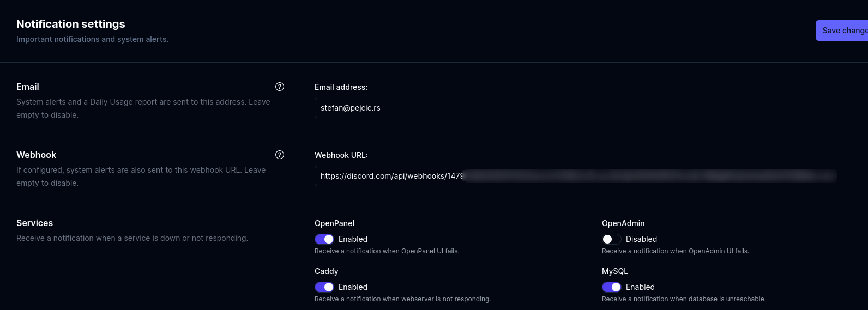Click the "Webhook URL:" field label
Viewport: 868px width, 310px height.
pos(341,155)
